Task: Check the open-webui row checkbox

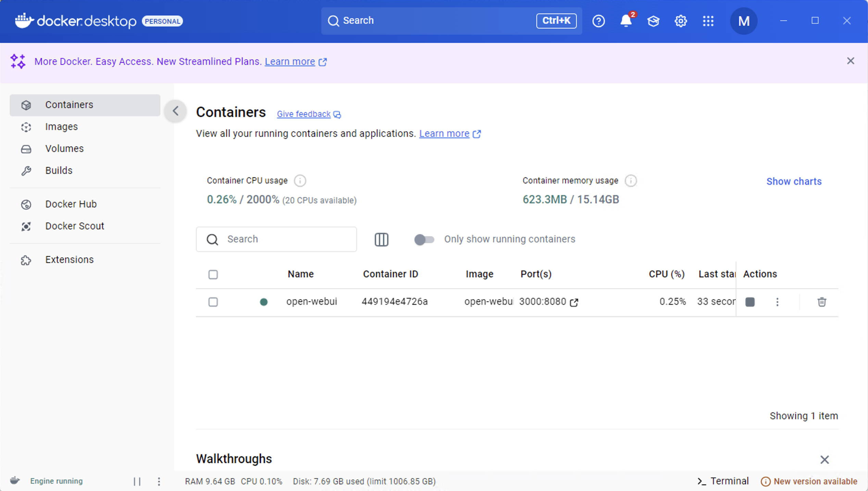Action: pyautogui.click(x=213, y=302)
